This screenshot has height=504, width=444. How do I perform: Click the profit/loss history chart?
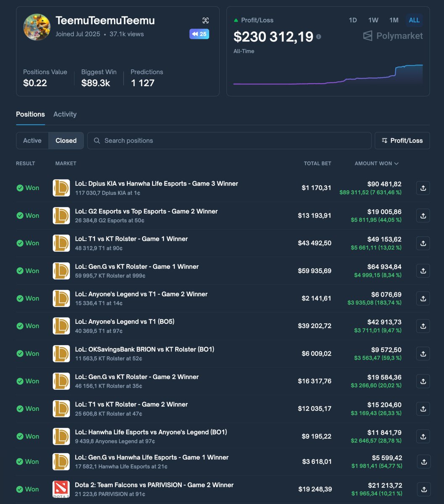point(328,76)
